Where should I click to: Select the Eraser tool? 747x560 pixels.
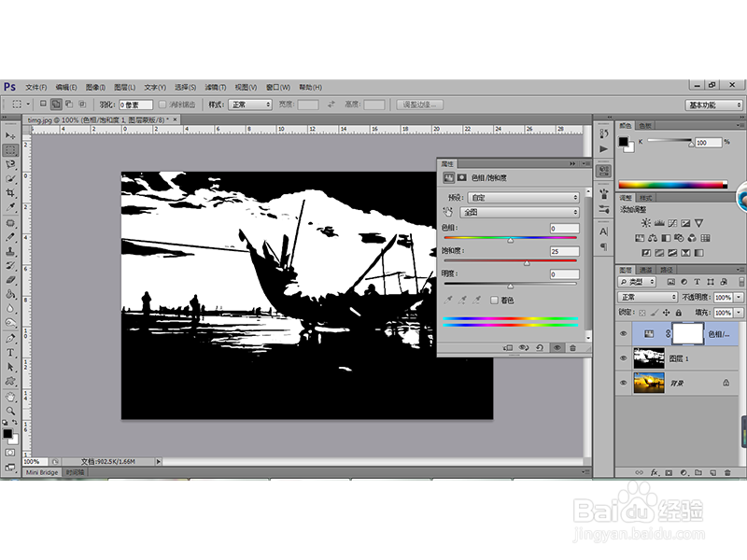(x=10, y=280)
